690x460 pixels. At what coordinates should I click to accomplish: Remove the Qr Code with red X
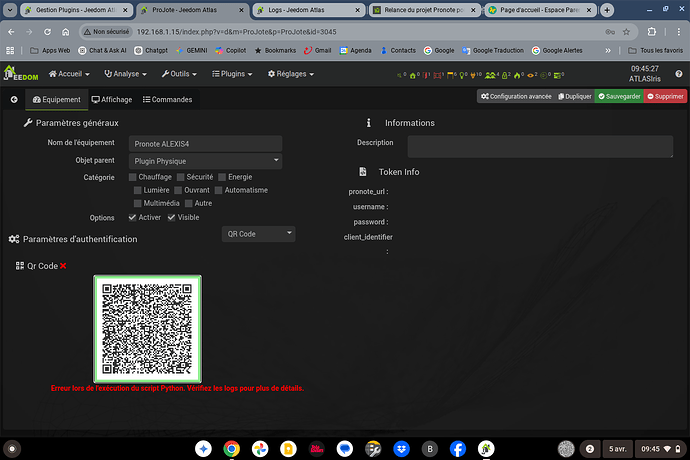pyautogui.click(x=63, y=266)
